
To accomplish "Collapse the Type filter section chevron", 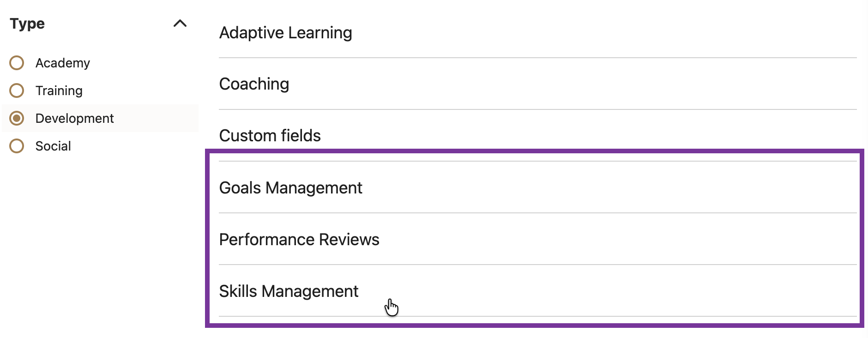I will click(180, 24).
